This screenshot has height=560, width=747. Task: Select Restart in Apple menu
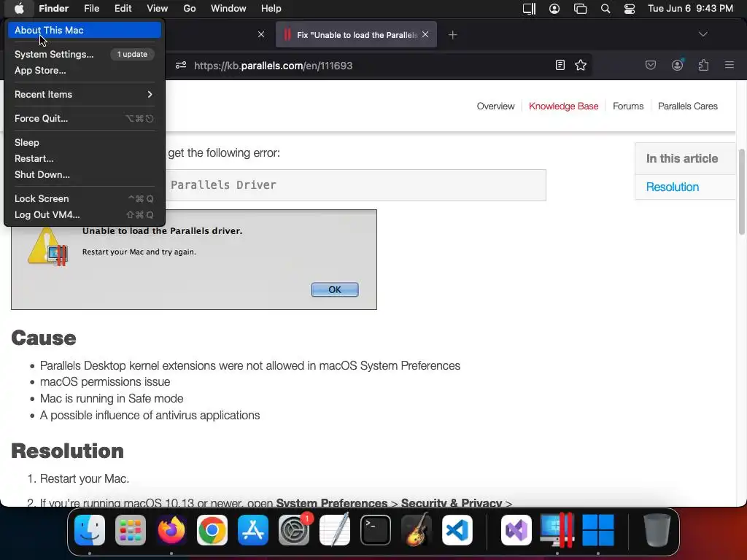coord(85,158)
